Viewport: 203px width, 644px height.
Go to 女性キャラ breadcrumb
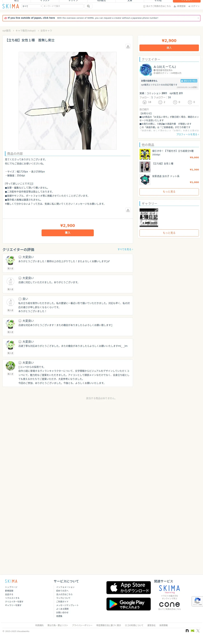point(46,30)
